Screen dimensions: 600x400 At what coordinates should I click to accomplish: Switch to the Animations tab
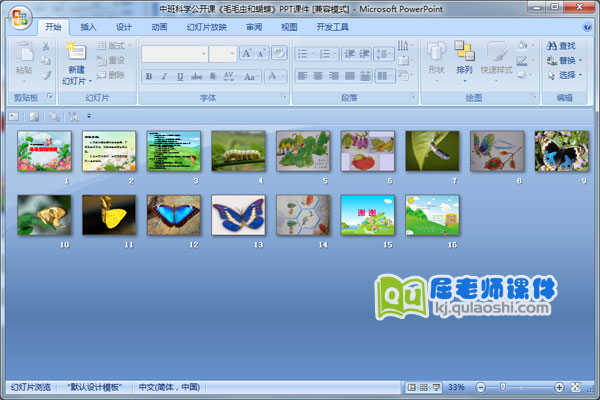(159, 27)
